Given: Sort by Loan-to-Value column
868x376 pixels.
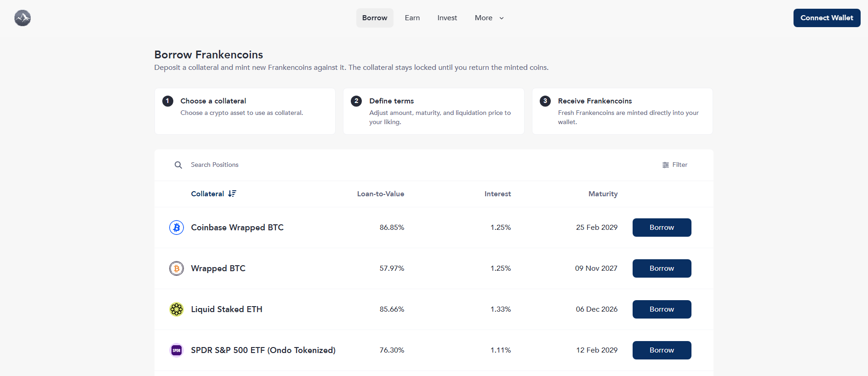Looking at the screenshot, I should (x=381, y=194).
